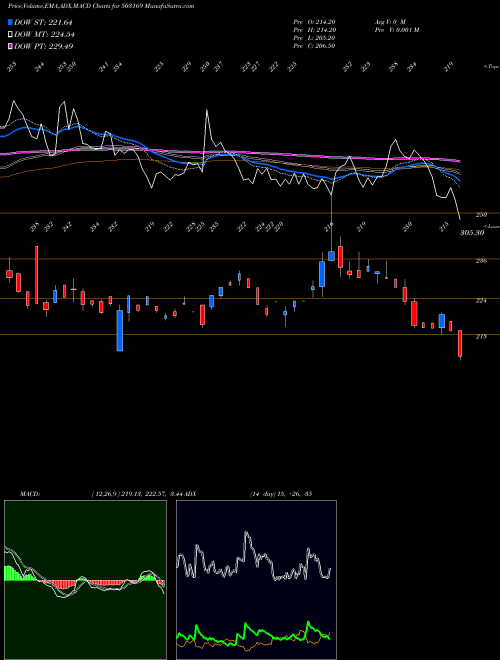The image size is (500, 660).
Task: Click the last red candlestick at far right
Action: point(460,344)
